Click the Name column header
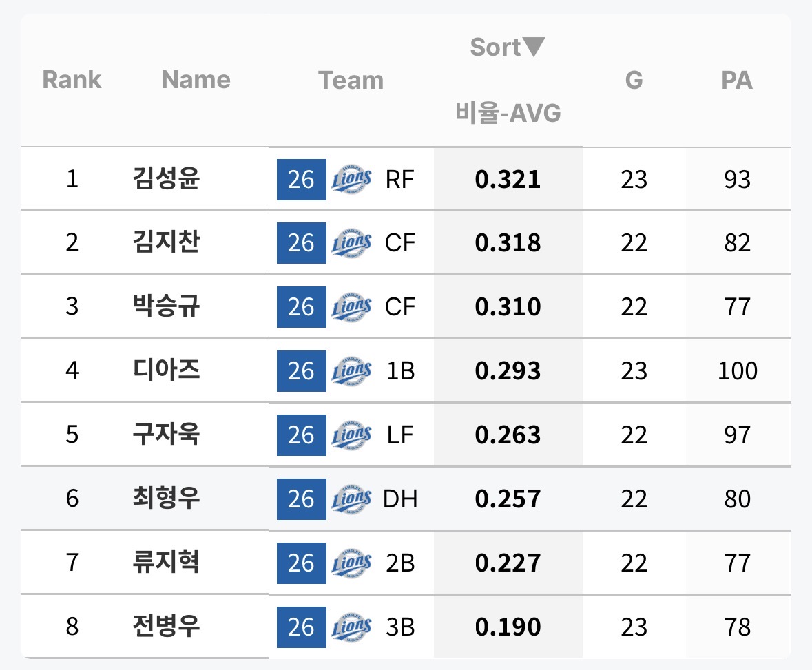812x670 pixels. pos(196,80)
